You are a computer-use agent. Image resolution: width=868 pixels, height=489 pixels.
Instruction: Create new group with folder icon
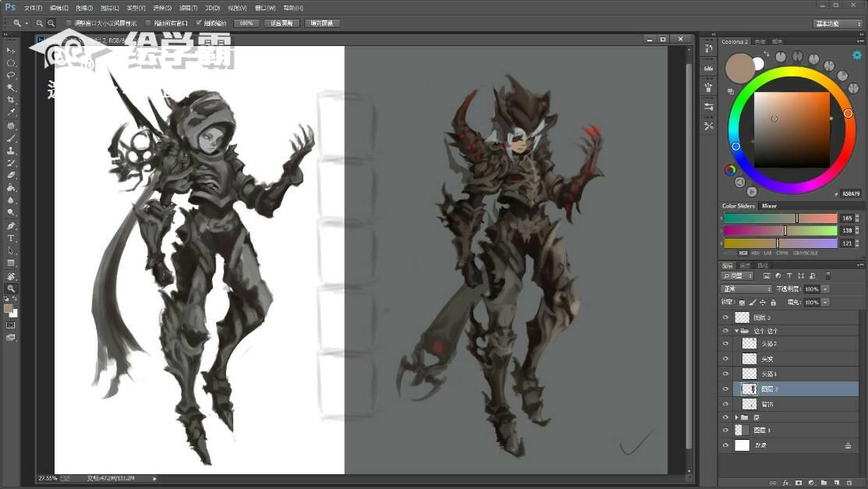(x=824, y=483)
